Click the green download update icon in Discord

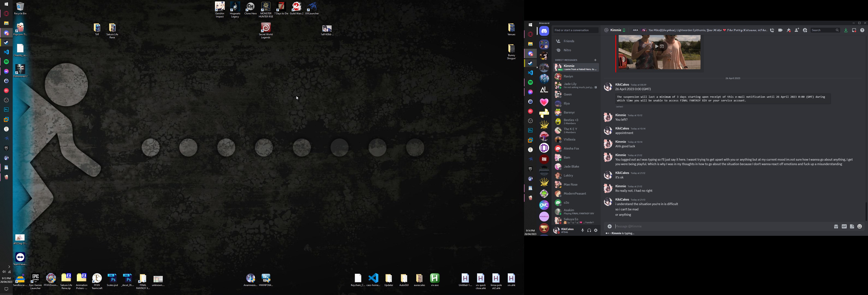(x=846, y=30)
